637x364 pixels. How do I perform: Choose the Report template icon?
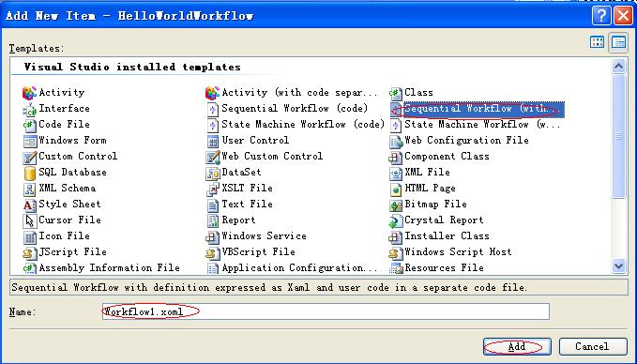pyautogui.click(x=212, y=220)
